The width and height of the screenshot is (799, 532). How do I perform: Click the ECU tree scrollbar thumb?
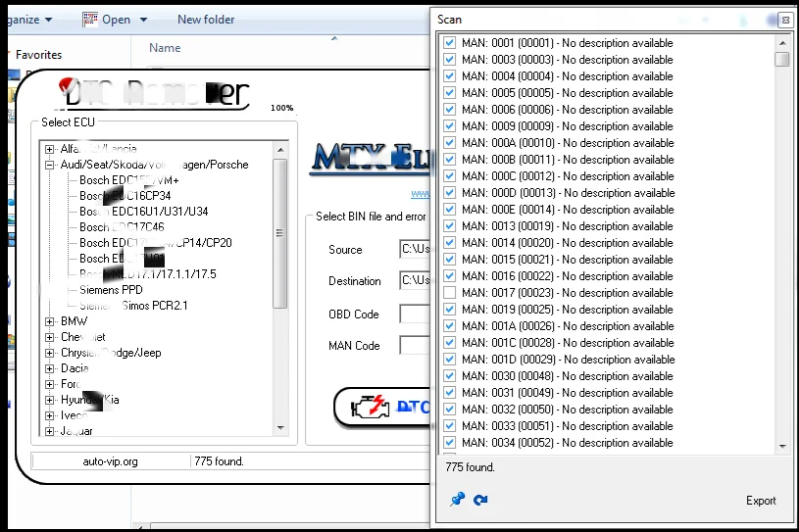click(x=279, y=233)
